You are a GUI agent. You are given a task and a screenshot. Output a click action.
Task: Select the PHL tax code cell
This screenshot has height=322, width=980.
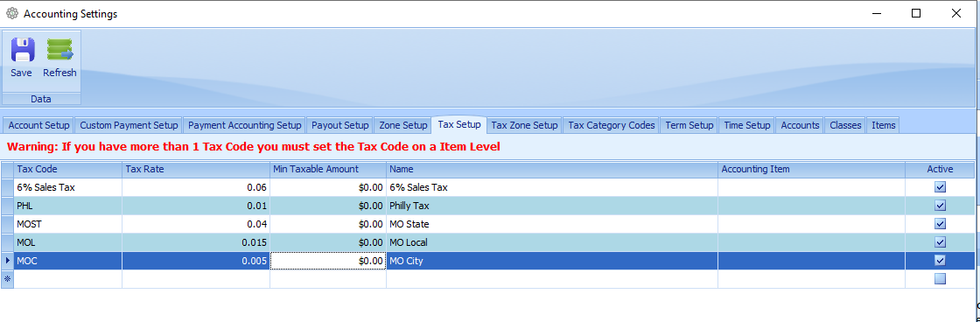(x=68, y=205)
